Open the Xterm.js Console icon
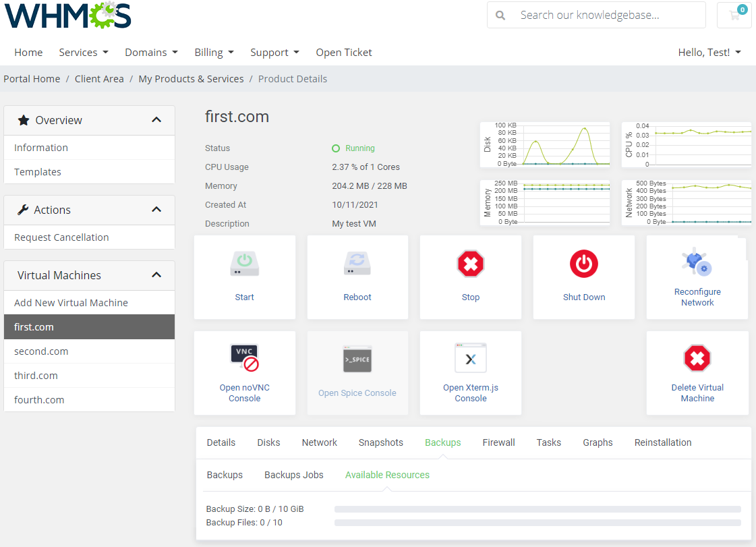This screenshot has height=547, width=756. [x=471, y=358]
